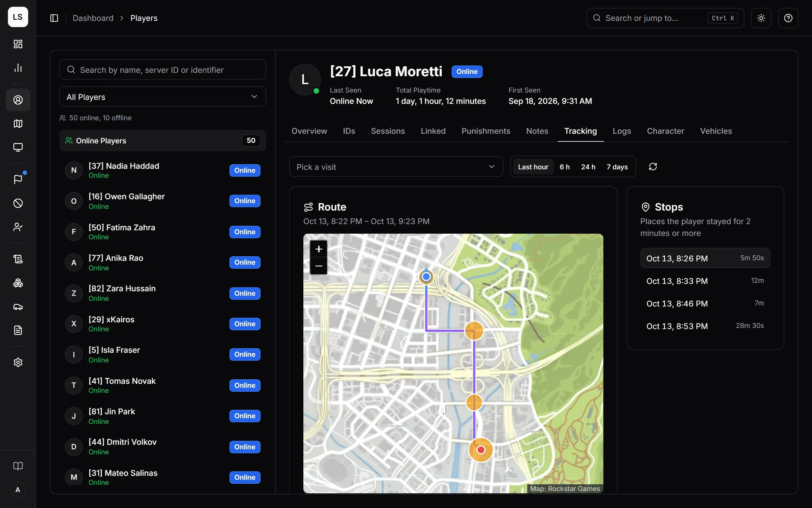The image size is (812, 508).
Task: Open the user-check icon in sidebar
Action: [x=18, y=227]
